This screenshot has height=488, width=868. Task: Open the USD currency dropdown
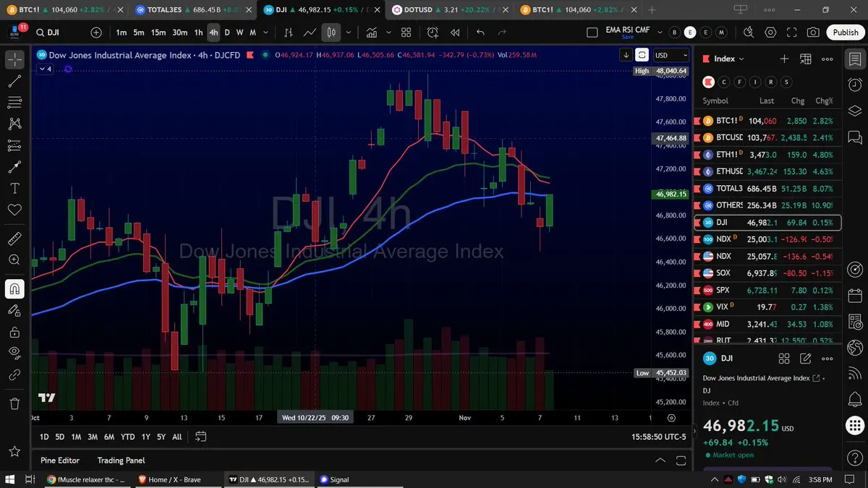[x=670, y=55]
